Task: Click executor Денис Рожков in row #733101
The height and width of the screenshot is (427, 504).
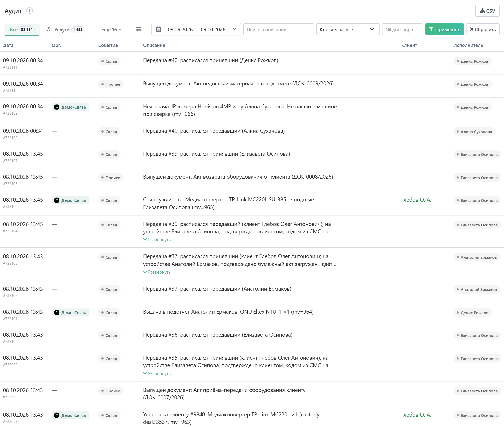Action: (472, 313)
